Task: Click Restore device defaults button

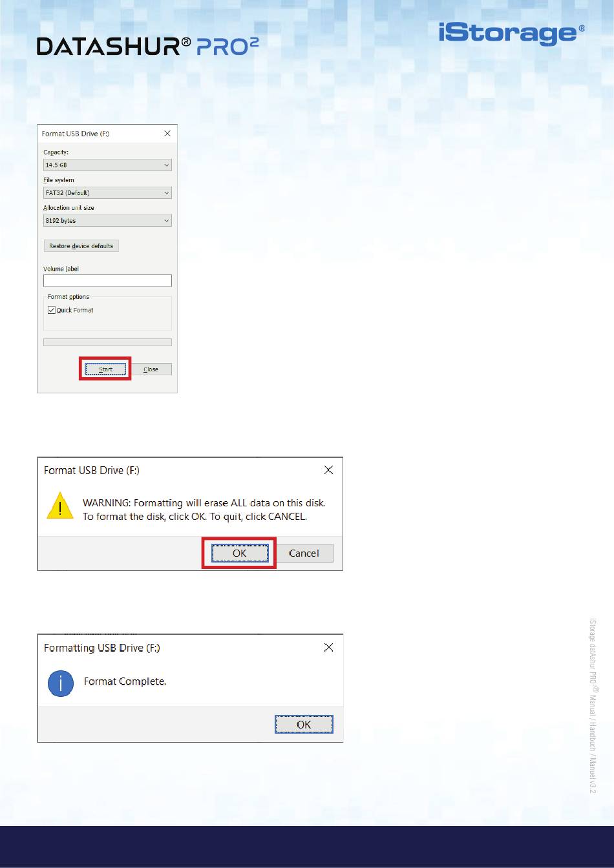Action: [x=81, y=246]
